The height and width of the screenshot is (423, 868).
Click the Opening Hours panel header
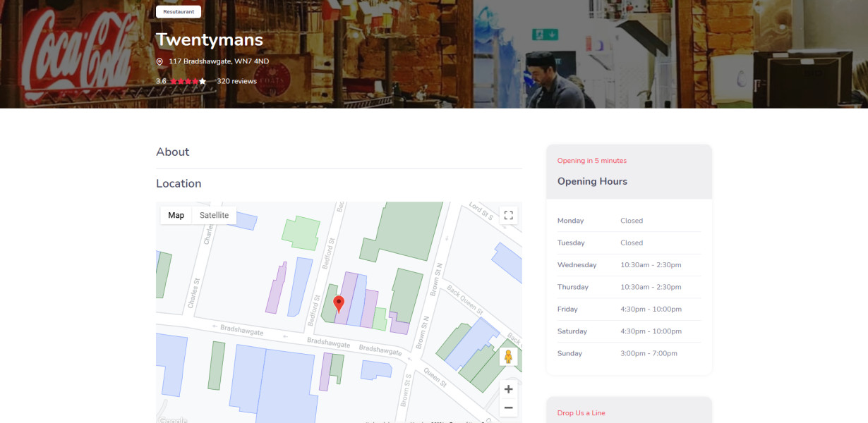(x=592, y=181)
